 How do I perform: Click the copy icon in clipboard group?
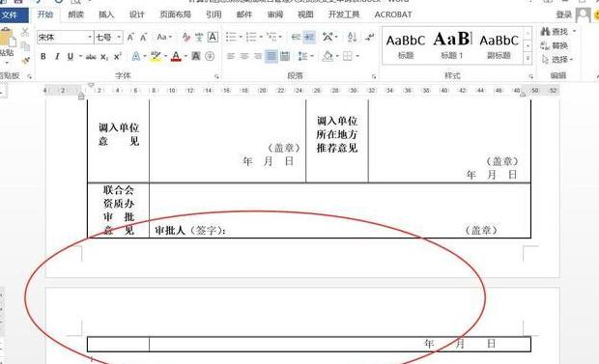[x=25, y=46]
